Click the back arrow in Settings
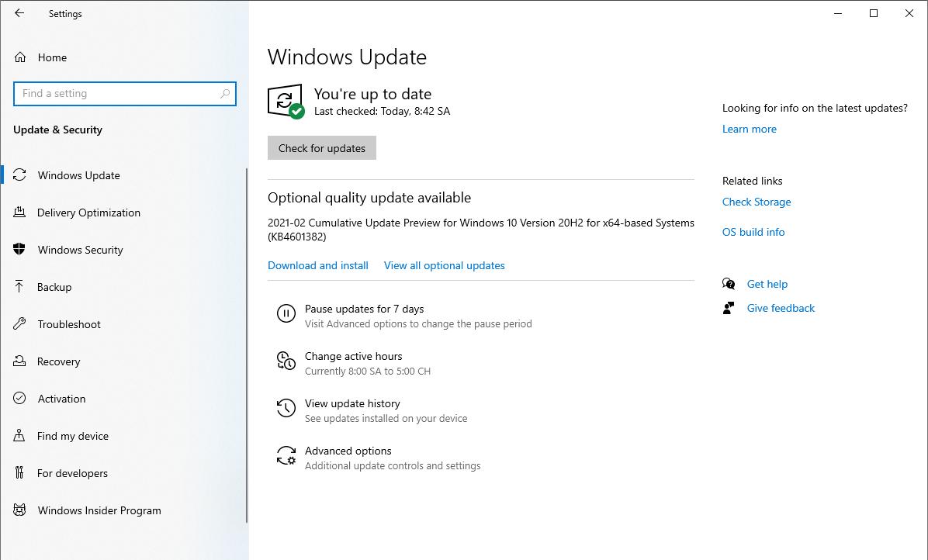Viewport: 928px width, 560px height. tap(19, 13)
